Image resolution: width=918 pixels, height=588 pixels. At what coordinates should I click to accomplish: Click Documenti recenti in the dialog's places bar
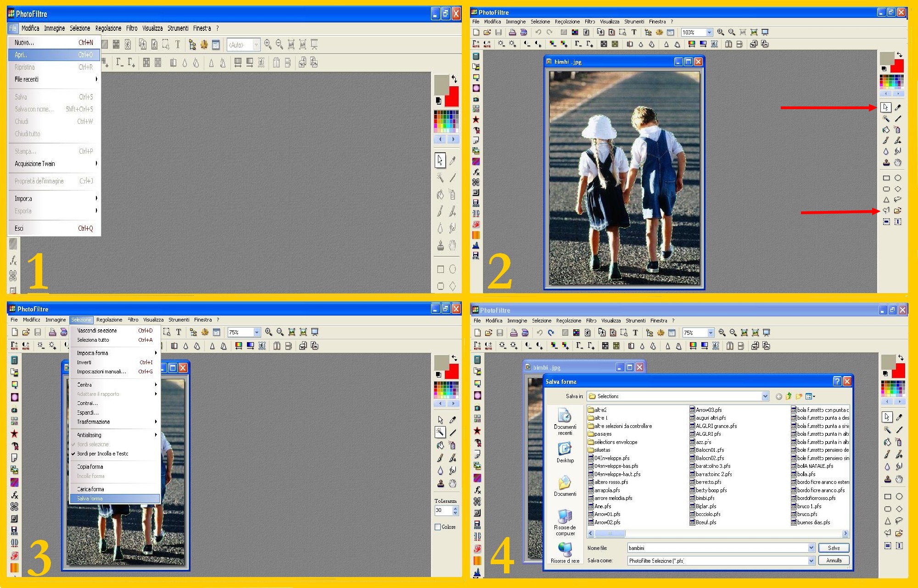coord(565,422)
